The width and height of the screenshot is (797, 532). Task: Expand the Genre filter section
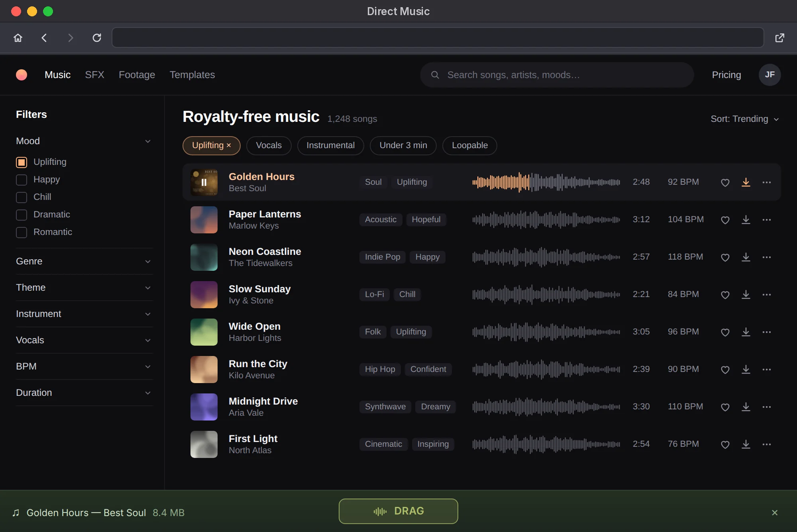click(84, 261)
